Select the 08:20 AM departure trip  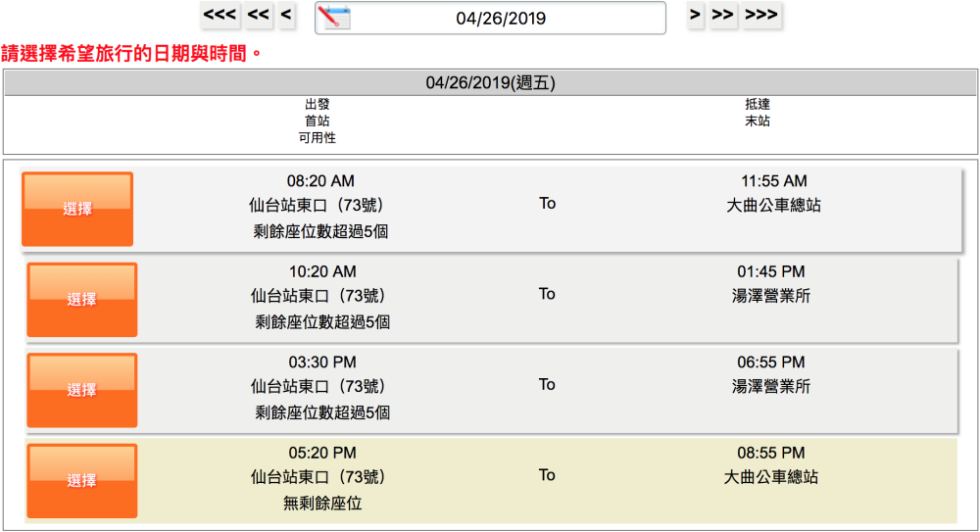click(x=77, y=209)
